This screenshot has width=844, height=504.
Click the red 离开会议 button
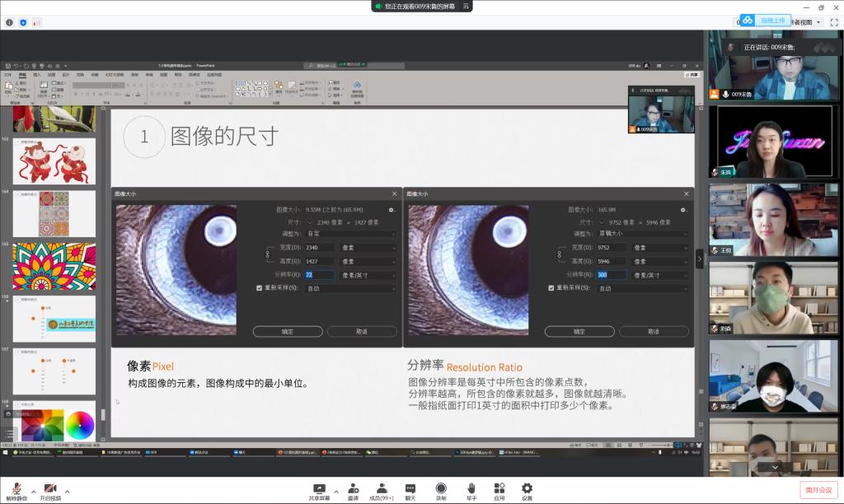coord(818,490)
